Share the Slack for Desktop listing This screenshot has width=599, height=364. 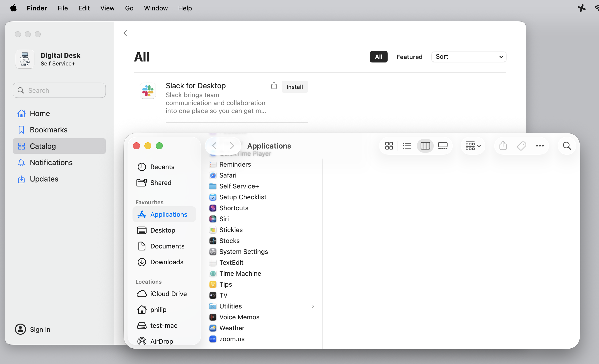coord(274,86)
